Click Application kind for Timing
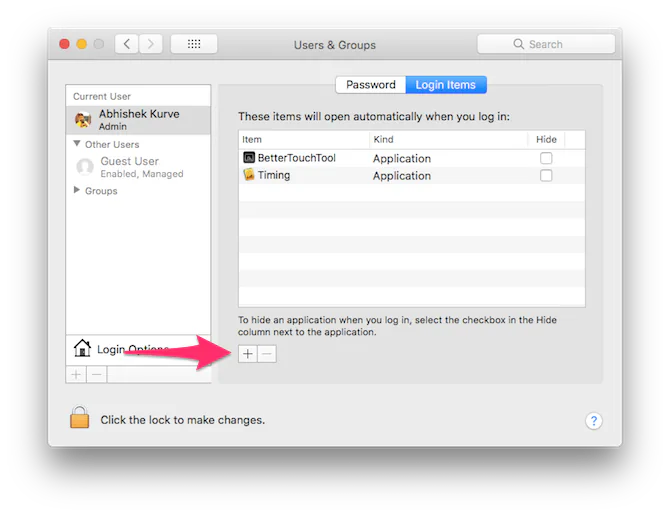Image resolution: width=670 pixels, height=515 pixels. (402, 176)
